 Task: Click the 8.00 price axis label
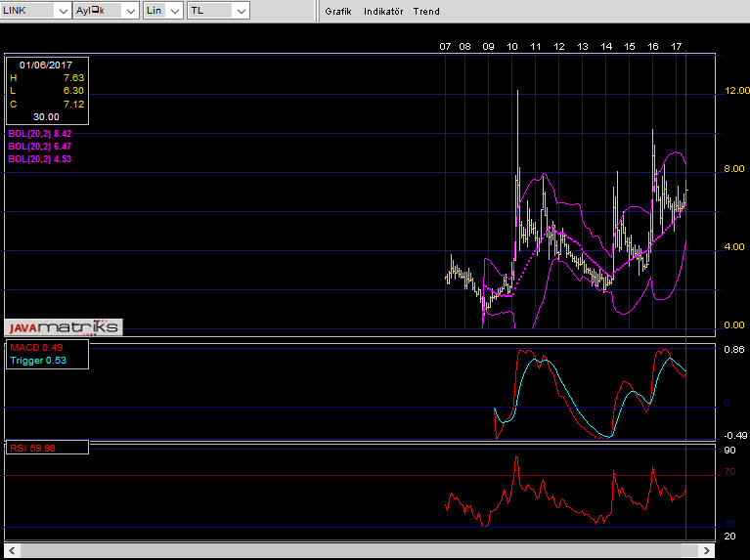[x=734, y=169]
